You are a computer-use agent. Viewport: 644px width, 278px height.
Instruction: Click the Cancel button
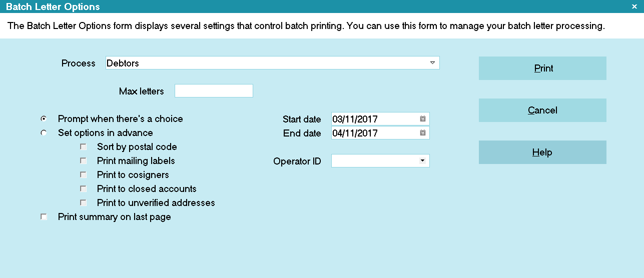pos(542,110)
